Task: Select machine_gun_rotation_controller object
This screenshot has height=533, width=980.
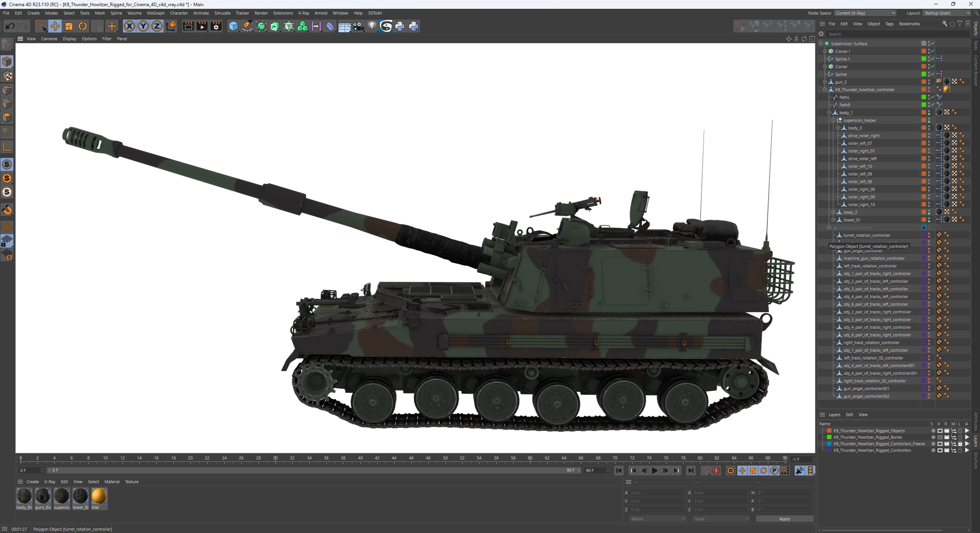Action: (874, 258)
